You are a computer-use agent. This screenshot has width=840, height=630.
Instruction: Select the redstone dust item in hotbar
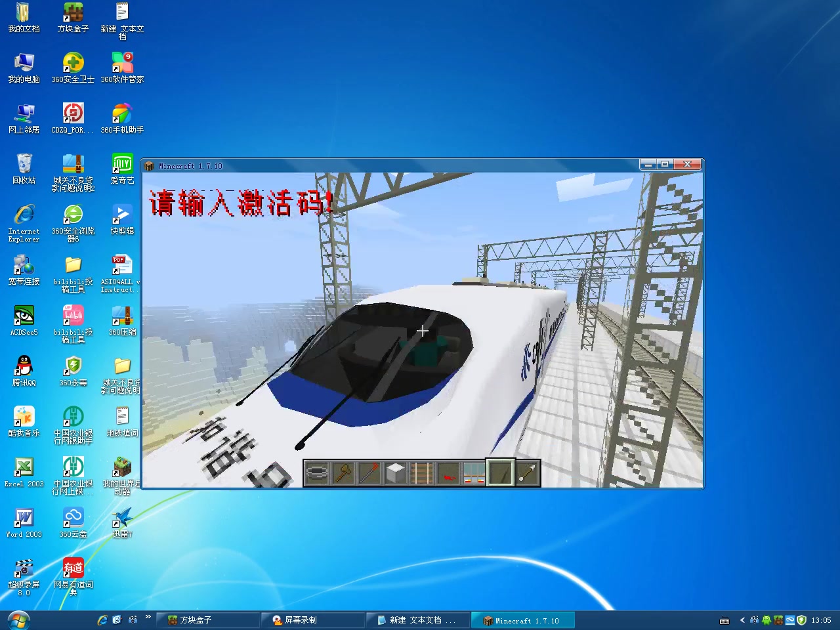448,473
